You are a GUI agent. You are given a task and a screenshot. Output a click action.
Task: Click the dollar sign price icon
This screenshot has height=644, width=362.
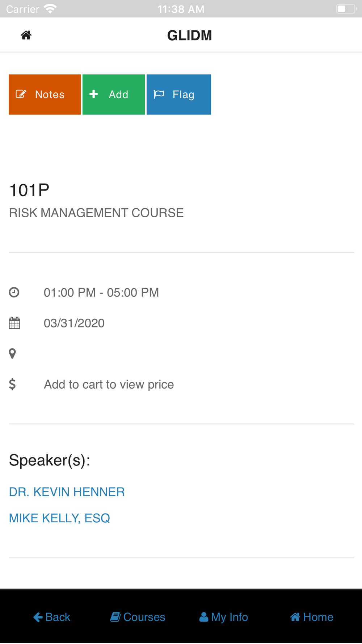click(x=12, y=384)
